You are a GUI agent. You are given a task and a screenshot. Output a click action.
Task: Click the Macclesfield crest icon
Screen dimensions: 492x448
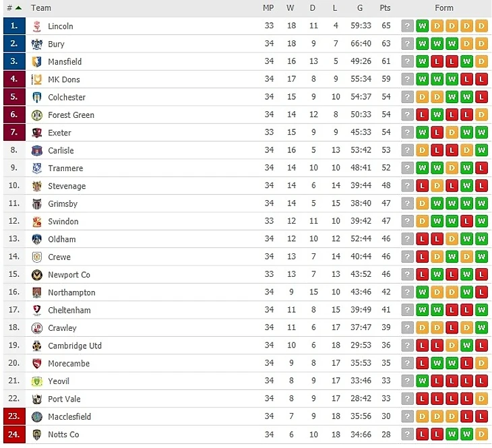(x=37, y=417)
